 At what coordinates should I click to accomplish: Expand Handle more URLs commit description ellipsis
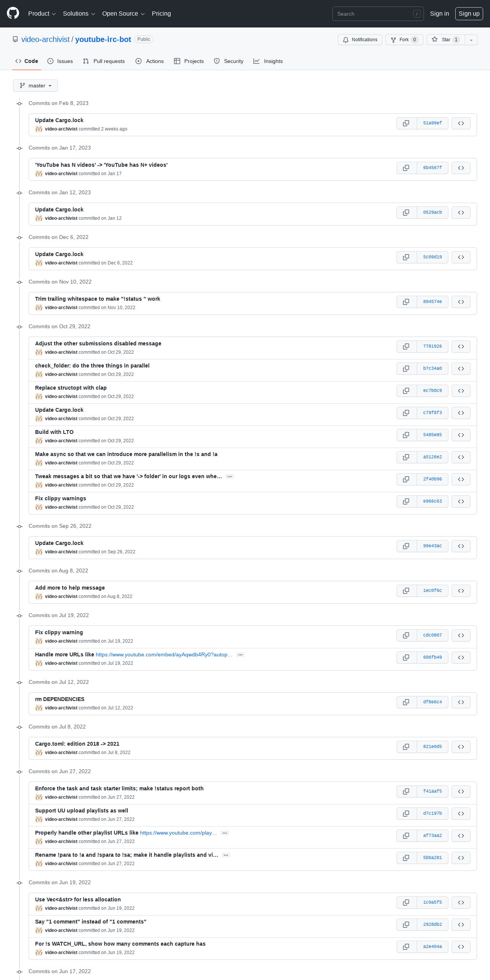click(x=240, y=654)
